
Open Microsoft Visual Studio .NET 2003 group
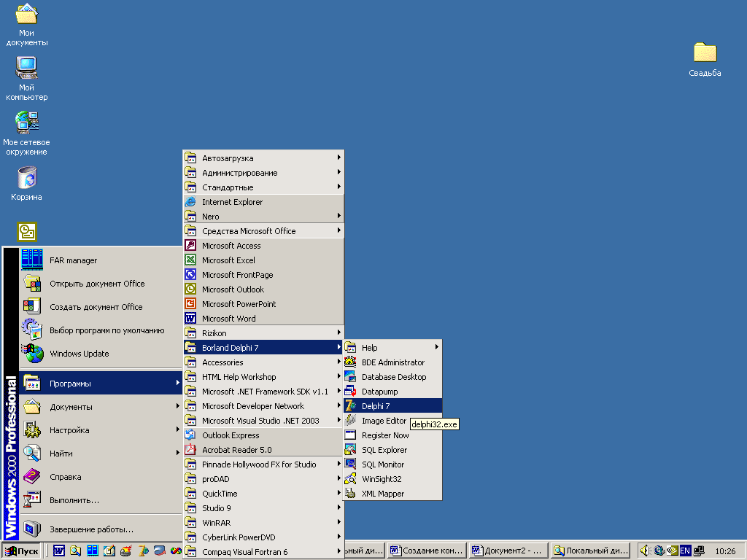tap(263, 421)
